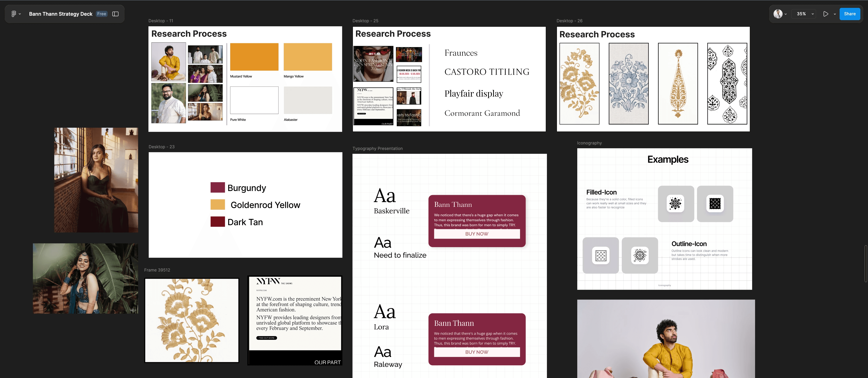Select the outline square pattern icon tile
This screenshot has height=378, width=868.
[600, 255]
